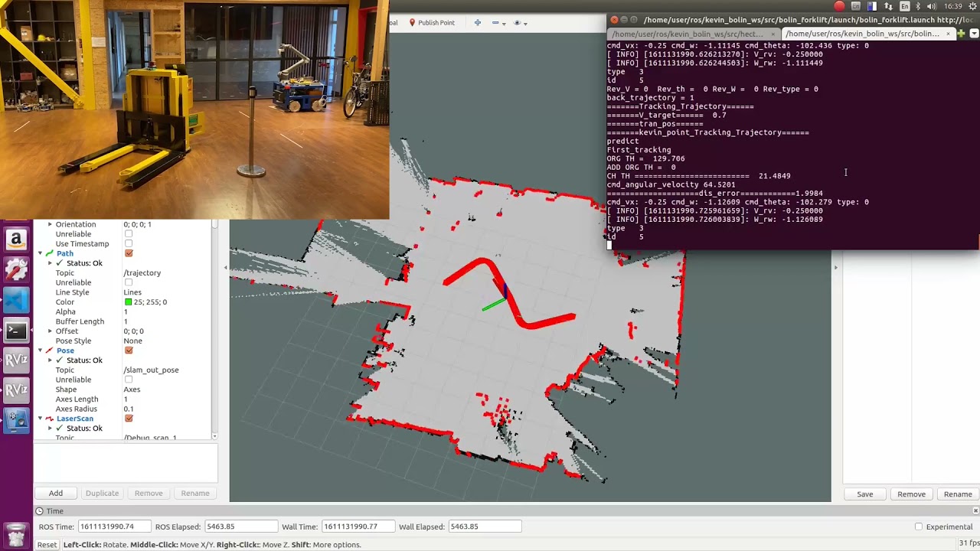Viewport: 980px width, 551px height.
Task: Open System Settings from the dock
Action: click(x=16, y=269)
